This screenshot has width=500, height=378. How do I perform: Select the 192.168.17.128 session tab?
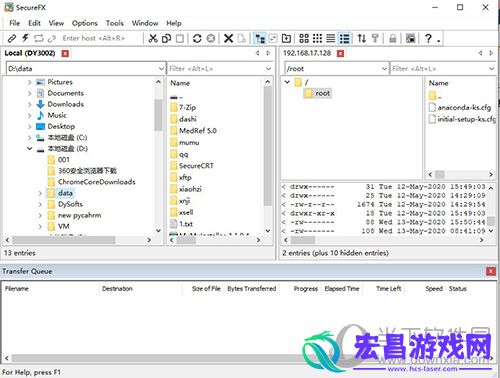[x=307, y=53]
